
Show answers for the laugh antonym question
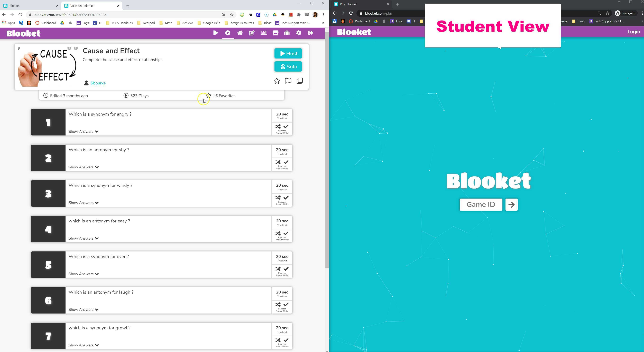tap(84, 310)
